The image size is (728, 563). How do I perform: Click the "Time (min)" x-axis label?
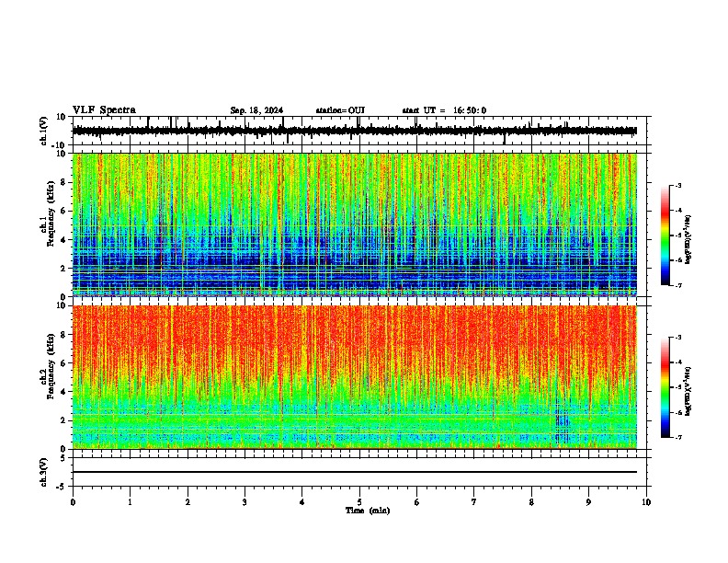click(x=368, y=511)
